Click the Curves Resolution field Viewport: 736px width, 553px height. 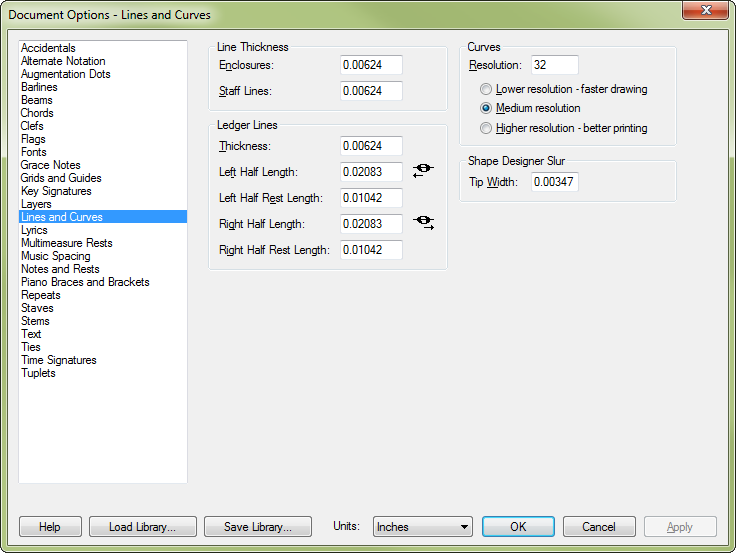pos(555,65)
